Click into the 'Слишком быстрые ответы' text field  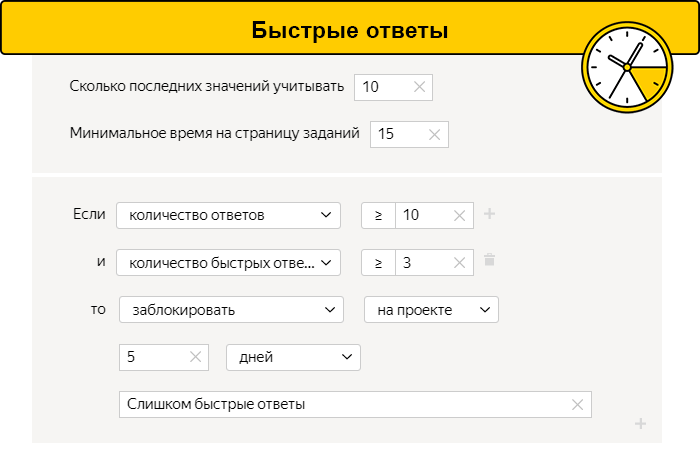[340, 404]
